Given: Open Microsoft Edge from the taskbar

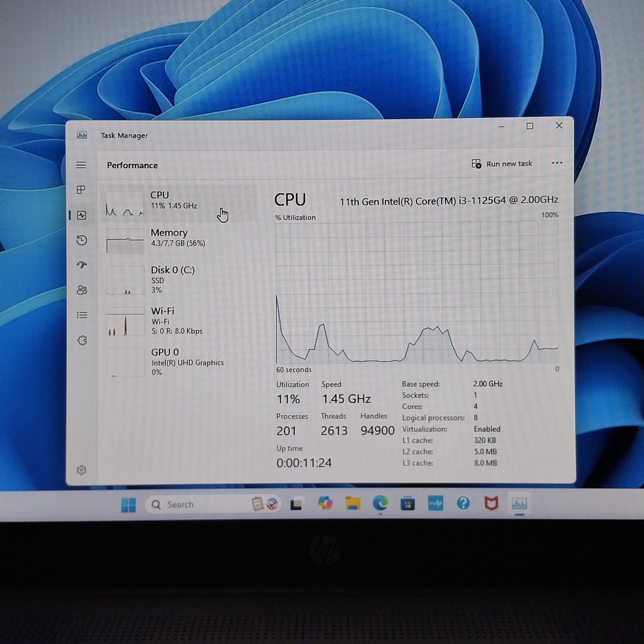Looking at the screenshot, I should [x=380, y=504].
